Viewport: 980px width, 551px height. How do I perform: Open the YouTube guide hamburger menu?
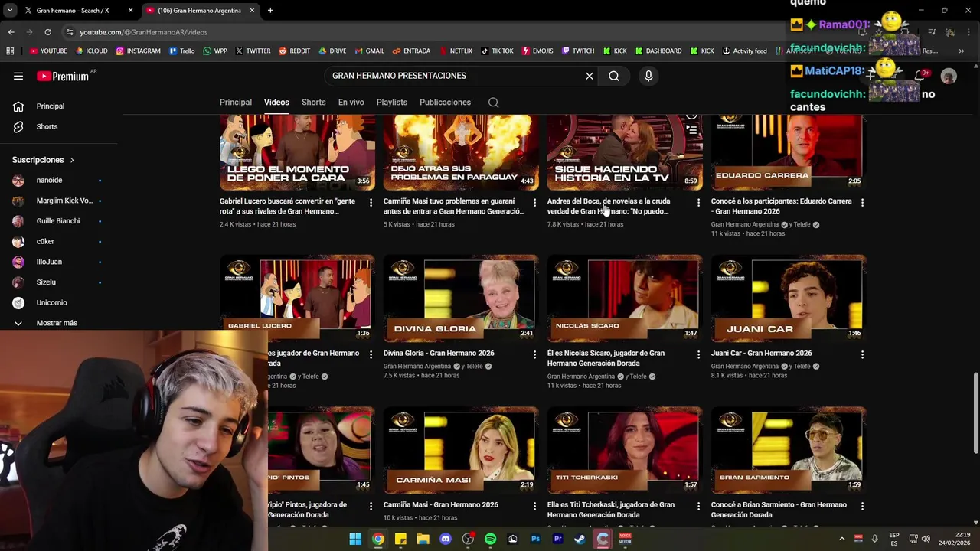[18, 76]
